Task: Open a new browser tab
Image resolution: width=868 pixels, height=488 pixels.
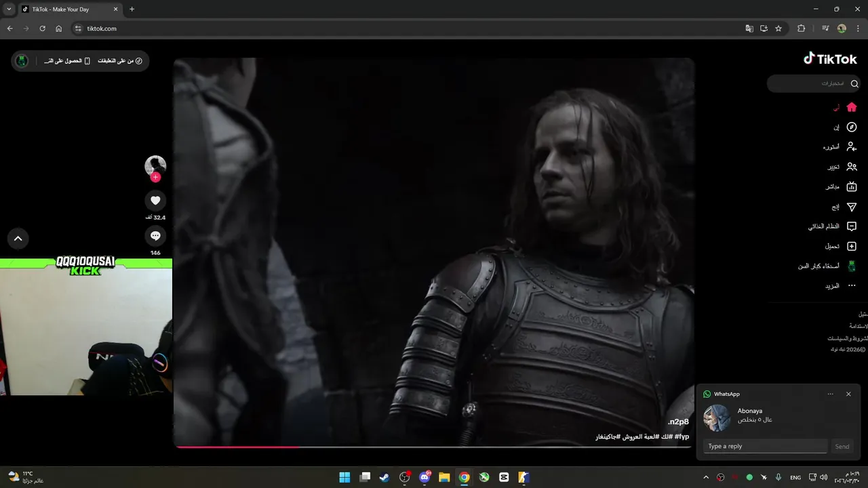Action: click(x=132, y=9)
